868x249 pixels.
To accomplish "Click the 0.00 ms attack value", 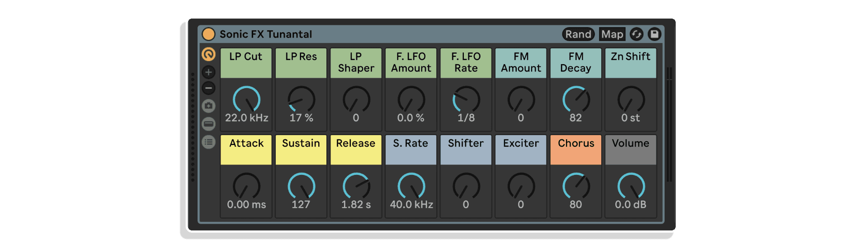I will (246, 205).
